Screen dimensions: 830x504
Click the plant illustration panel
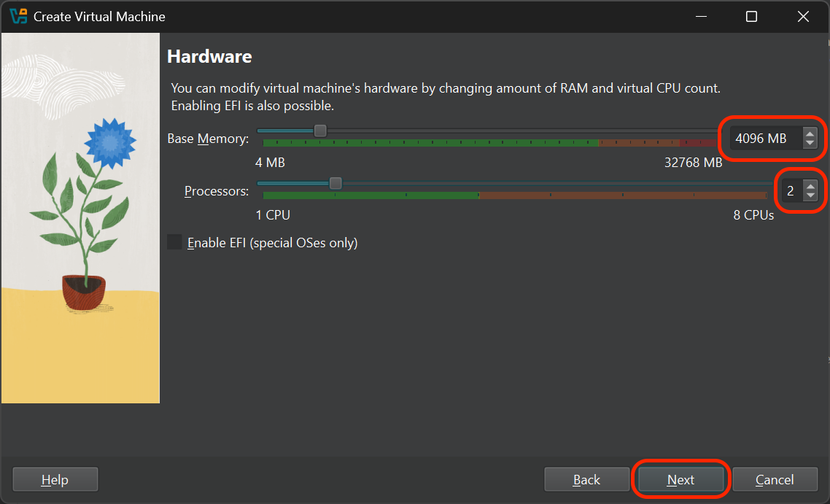click(80, 219)
